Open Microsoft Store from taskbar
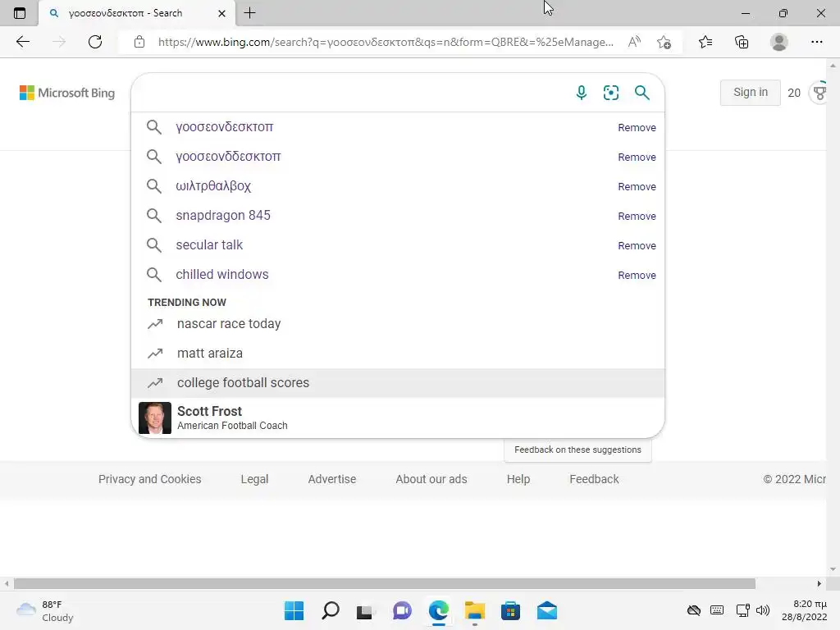The image size is (840, 630). [x=510, y=610]
